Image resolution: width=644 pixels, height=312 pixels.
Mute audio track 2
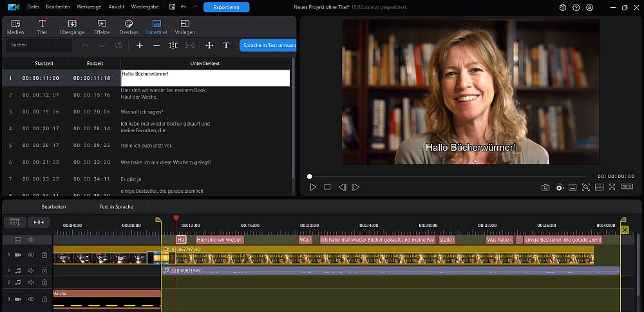coord(31,282)
